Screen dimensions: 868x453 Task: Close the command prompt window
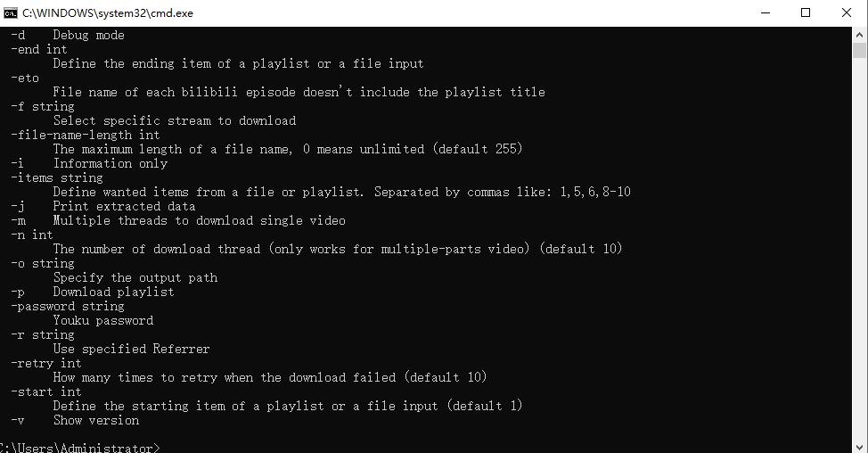tap(847, 13)
